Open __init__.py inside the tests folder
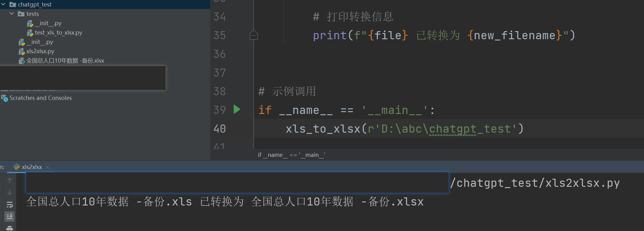 (48, 23)
